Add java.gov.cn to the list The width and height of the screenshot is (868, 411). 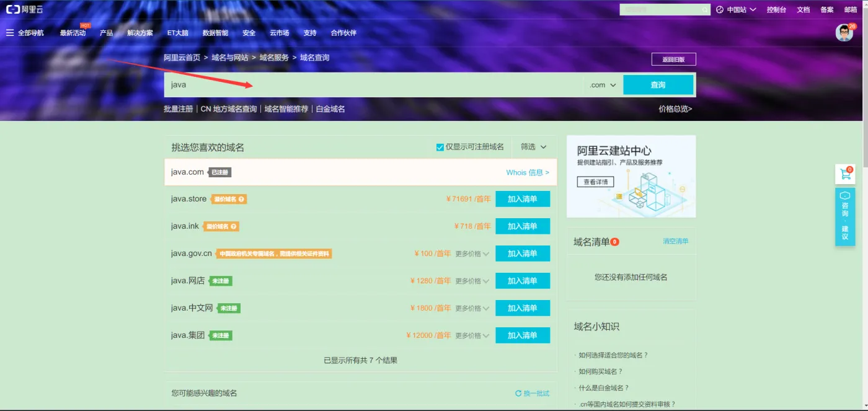point(523,254)
